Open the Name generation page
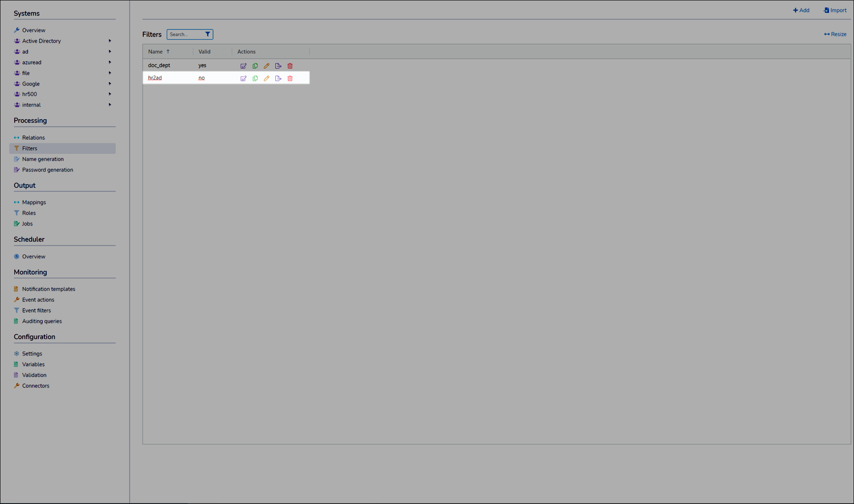Image resolution: width=854 pixels, height=504 pixels. point(43,159)
